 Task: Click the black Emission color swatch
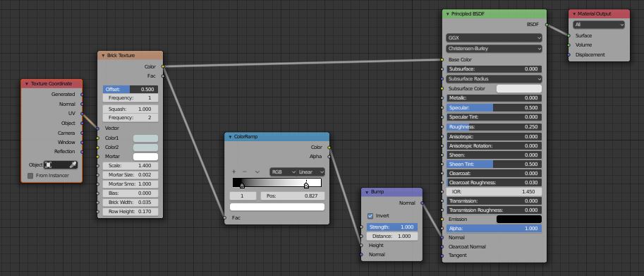pyautogui.click(x=519, y=220)
